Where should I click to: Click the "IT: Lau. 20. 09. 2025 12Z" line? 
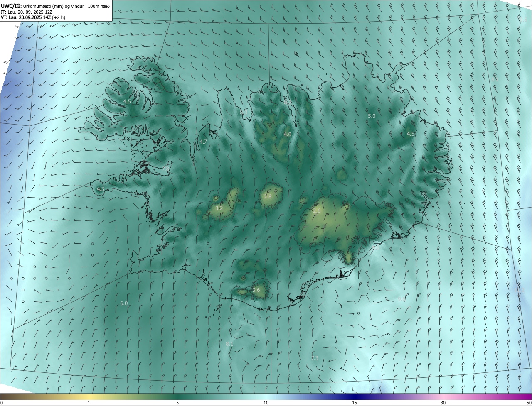click(x=26, y=12)
